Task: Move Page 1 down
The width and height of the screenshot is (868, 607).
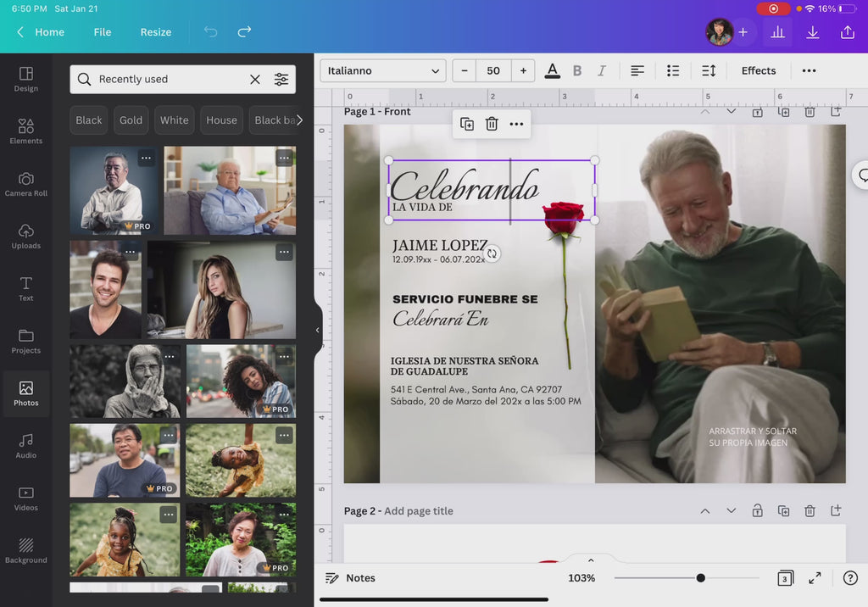Action: tap(731, 111)
